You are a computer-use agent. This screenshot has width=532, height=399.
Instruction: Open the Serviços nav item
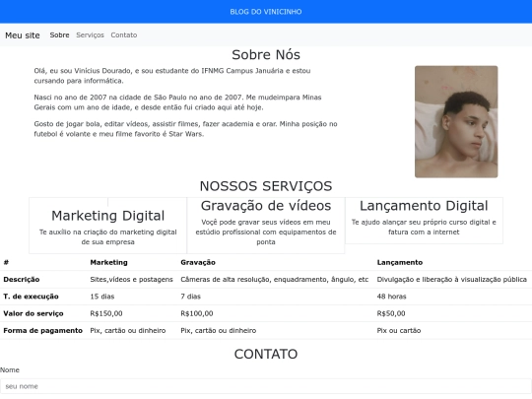pos(90,34)
